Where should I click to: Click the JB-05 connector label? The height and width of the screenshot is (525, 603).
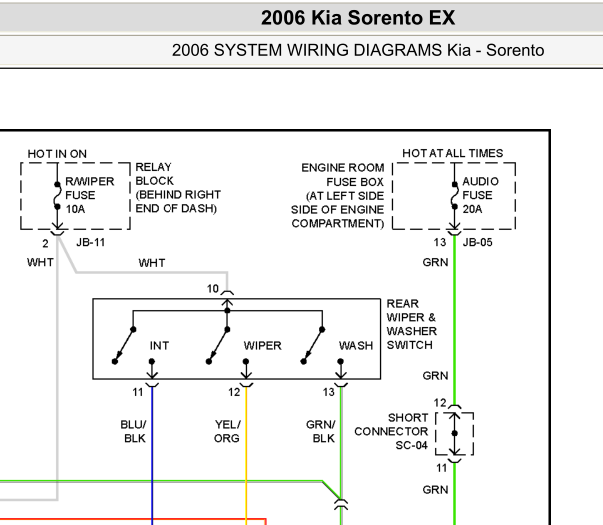[x=477, y=242]
